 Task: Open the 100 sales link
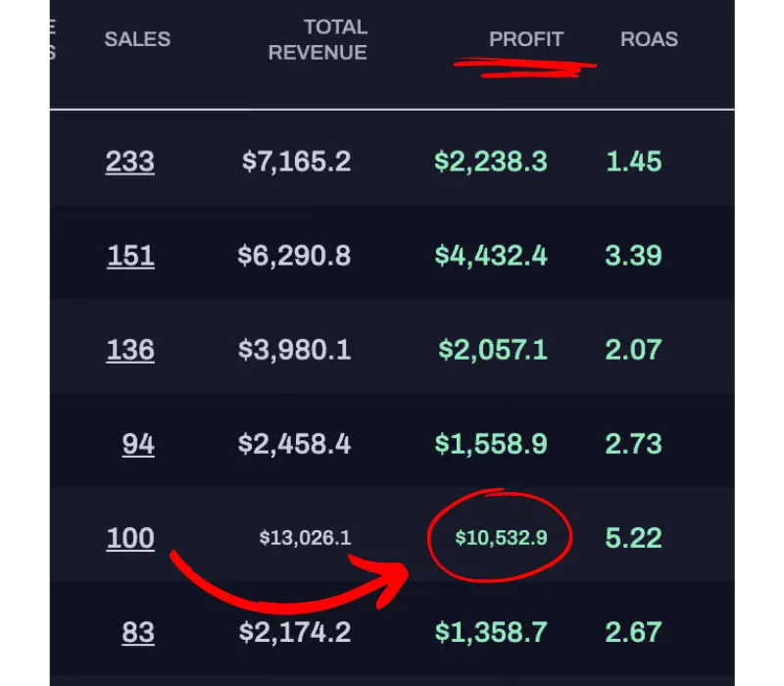130,538
